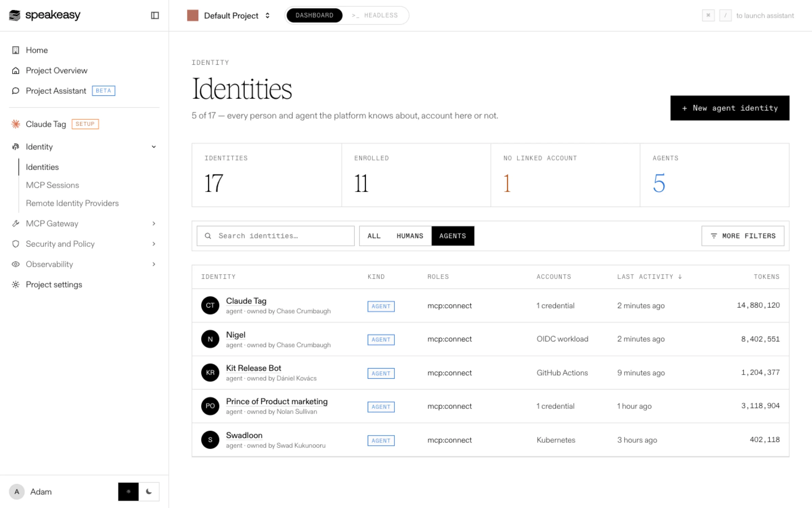Open the Swadloon identity link
This screenshot has width=812, height=508.
click(244, 436)
